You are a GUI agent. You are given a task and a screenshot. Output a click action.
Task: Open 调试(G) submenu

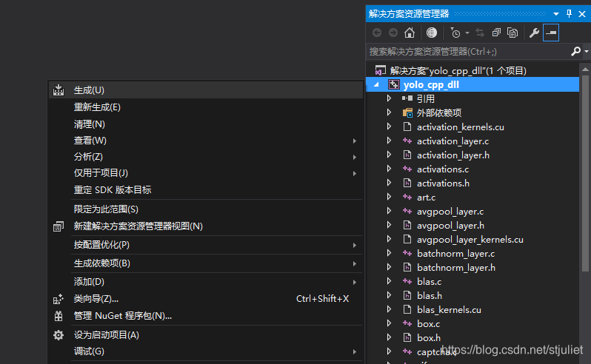pos(205,351)
